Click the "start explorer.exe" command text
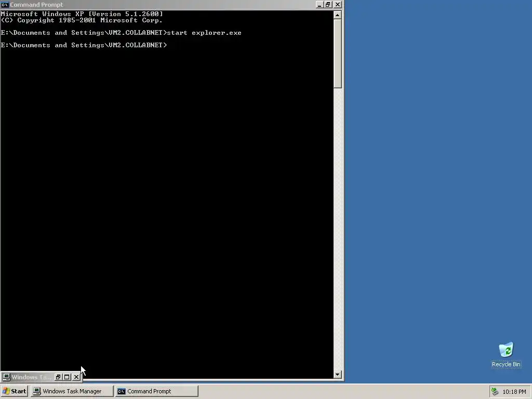Screen dimensions: 532x399 click(x=204, y=33)
